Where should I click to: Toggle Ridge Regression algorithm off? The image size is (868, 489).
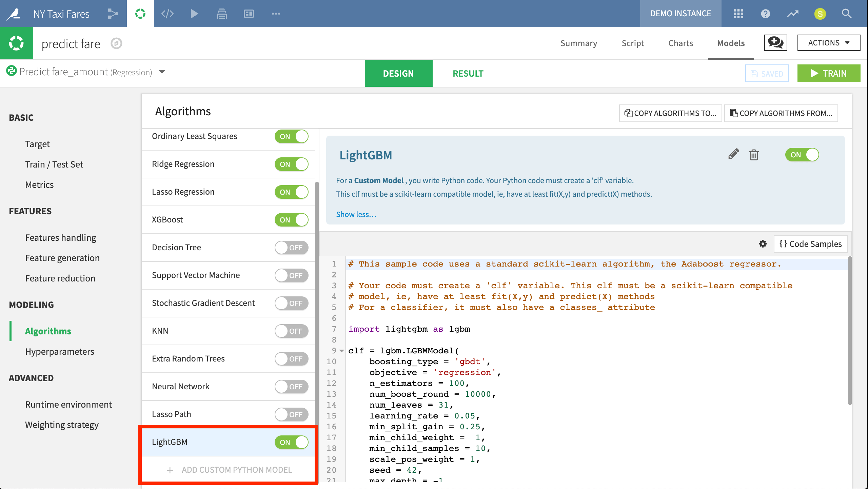(x=292, y=164)
